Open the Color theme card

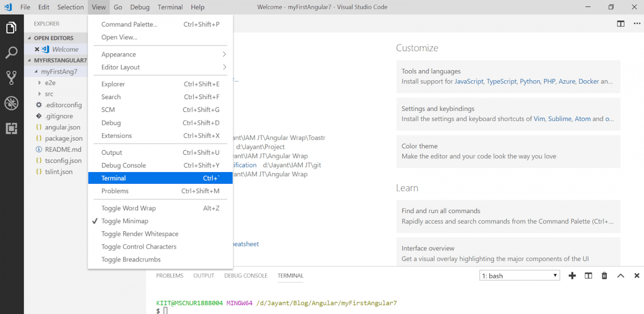click(508, 151)
